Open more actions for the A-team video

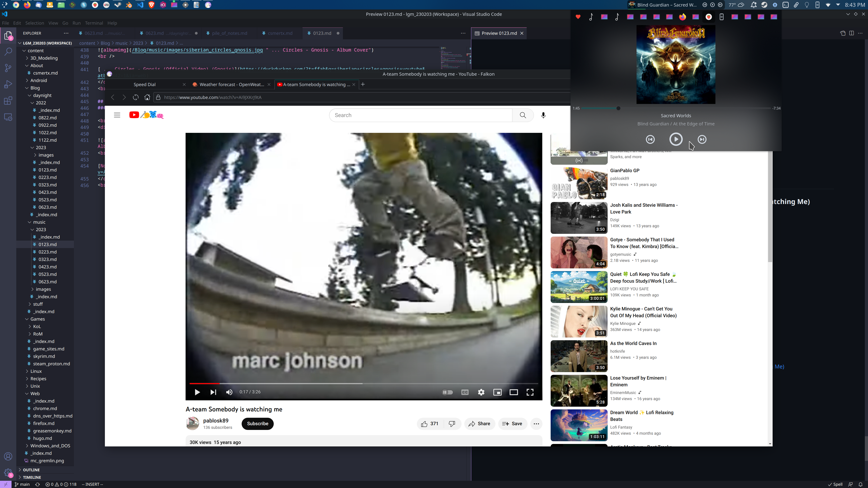tap(536, 424)
